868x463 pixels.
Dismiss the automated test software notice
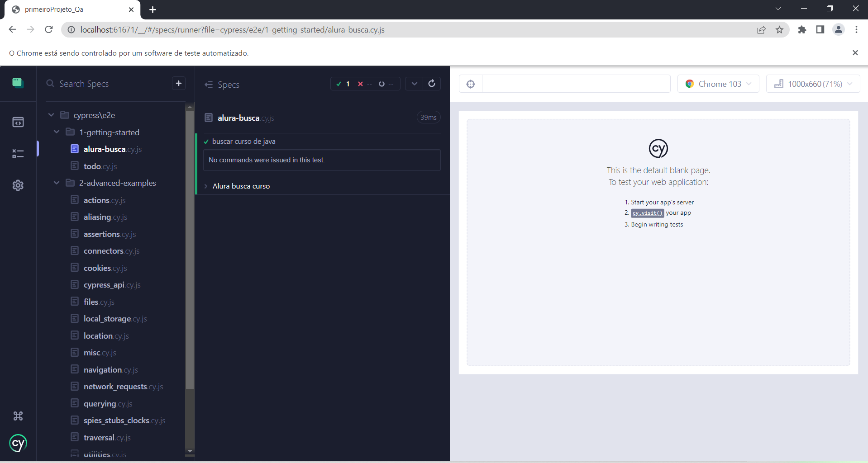point(855,53)
